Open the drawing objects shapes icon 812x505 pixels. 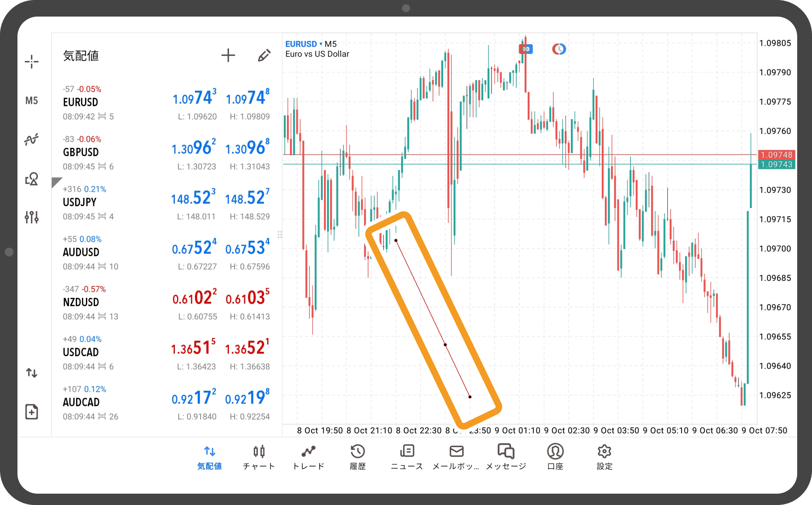tap(31, 179)
